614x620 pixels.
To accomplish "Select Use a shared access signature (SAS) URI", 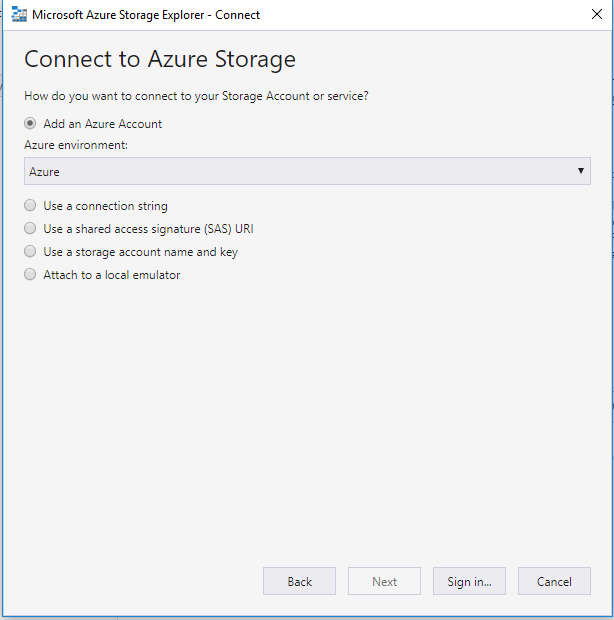I will point(30,228).
